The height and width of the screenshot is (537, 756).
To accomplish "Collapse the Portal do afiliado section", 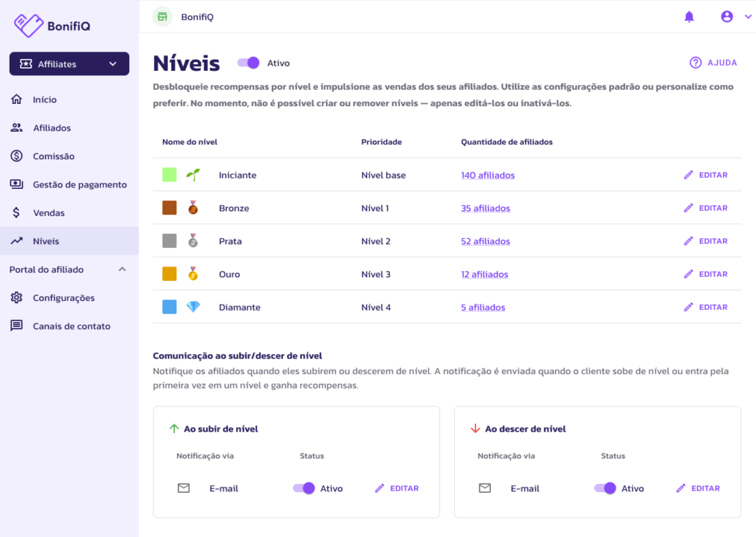I will click(123, 270).
